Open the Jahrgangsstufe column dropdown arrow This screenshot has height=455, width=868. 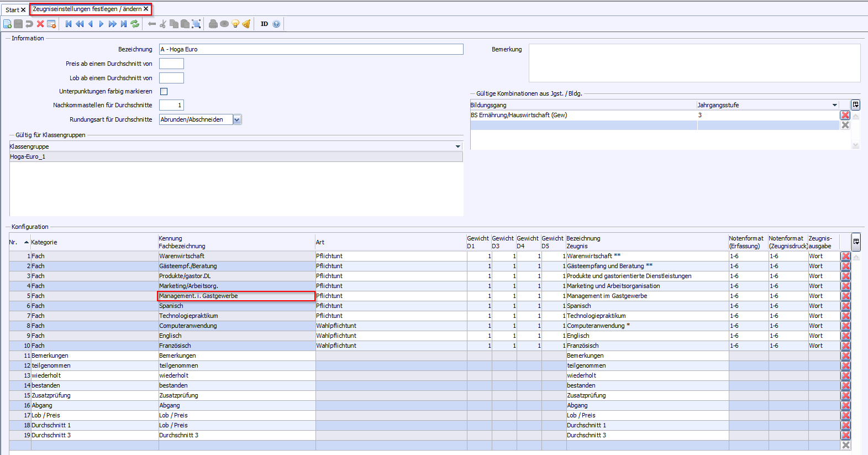(834, 105)
